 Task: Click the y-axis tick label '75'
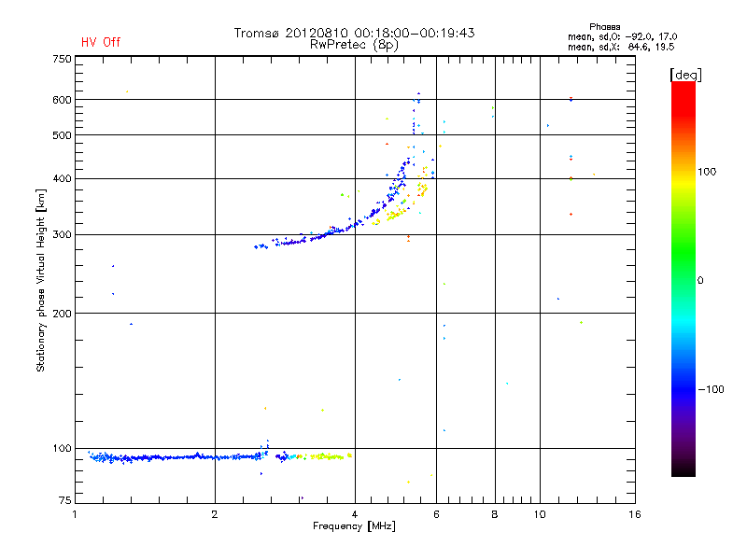coord(65,500)
